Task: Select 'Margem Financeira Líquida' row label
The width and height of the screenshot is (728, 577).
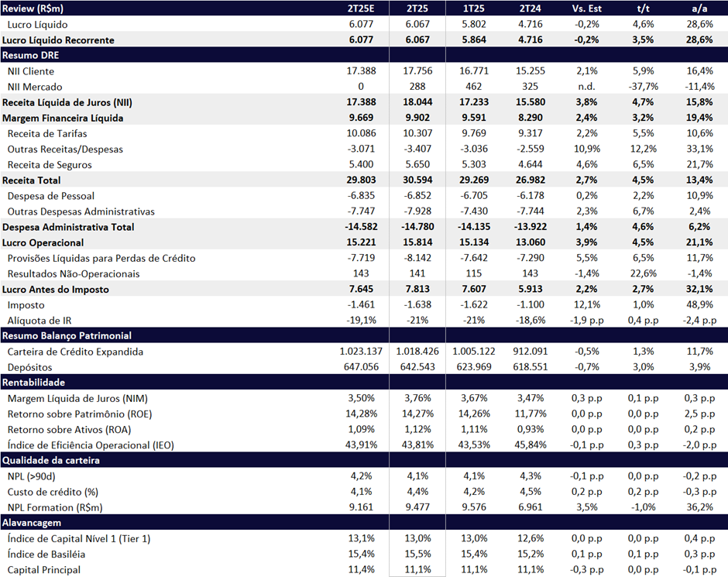Action: pyautogui.click(x=63, y=118)
